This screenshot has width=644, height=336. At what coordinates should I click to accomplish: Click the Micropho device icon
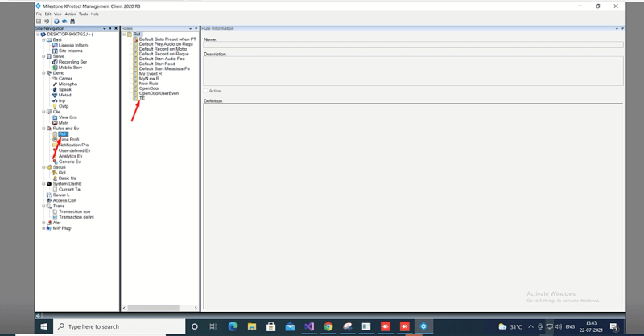[x=55, y=84]
